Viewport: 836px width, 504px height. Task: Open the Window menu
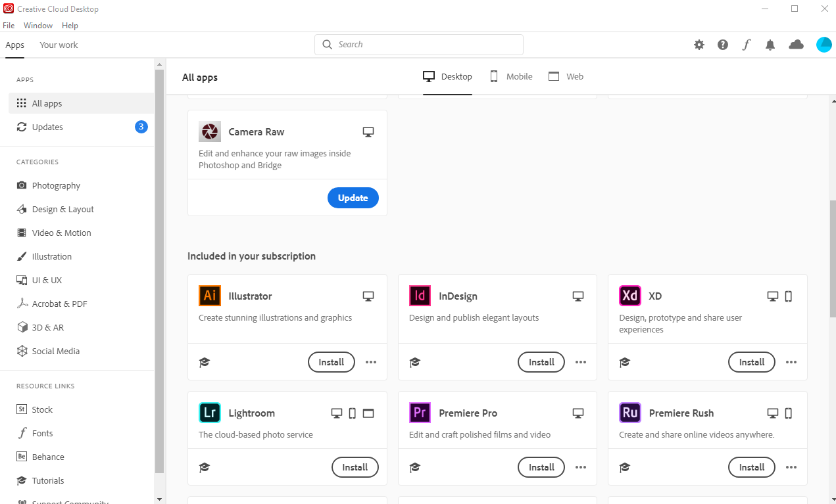coord(38,26)
